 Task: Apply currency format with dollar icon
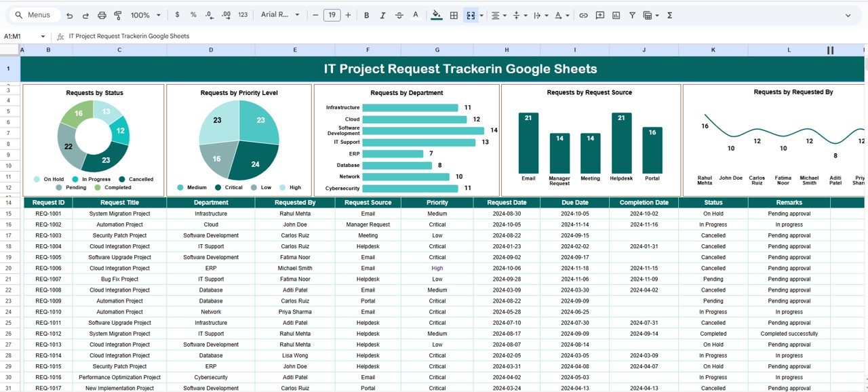click(x=177, y=14)
